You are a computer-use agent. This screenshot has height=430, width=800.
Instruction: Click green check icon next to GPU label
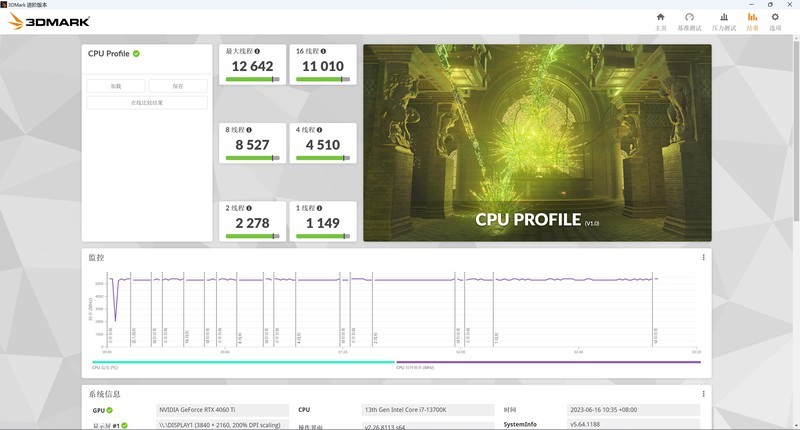tap(110, 410)
